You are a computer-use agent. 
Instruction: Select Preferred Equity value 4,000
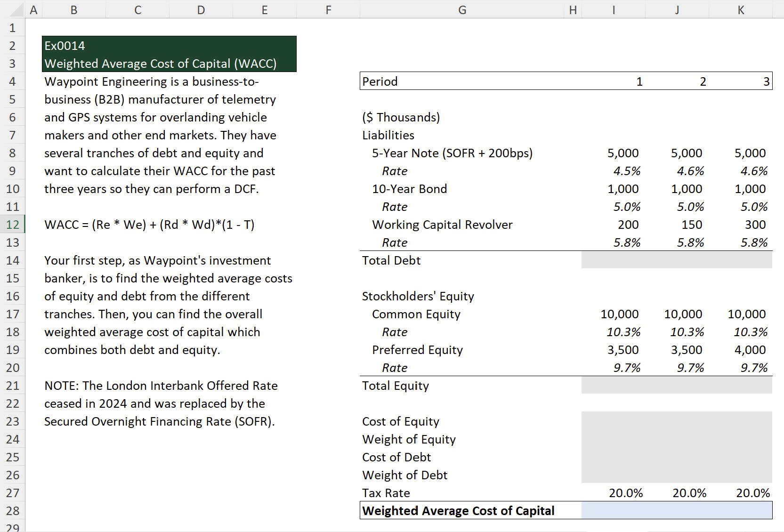pyautogui.click(x=750, y=350)
